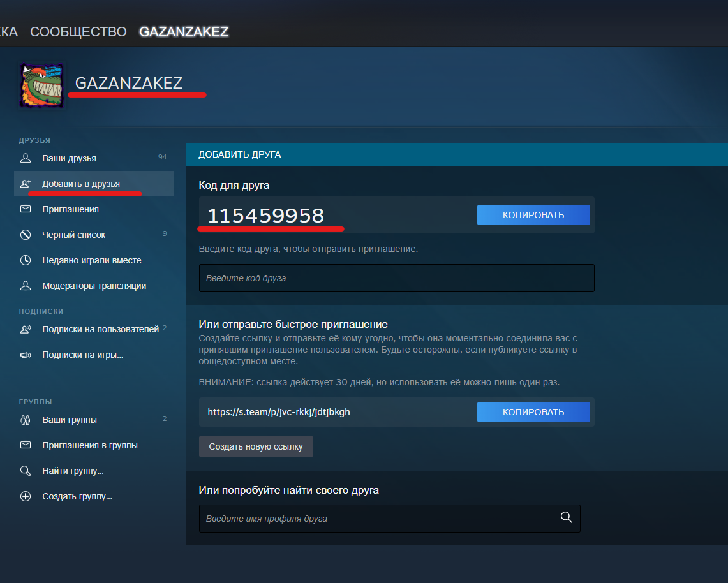Click the envelope icon beside Приглашения

click(x=26, y=209)
